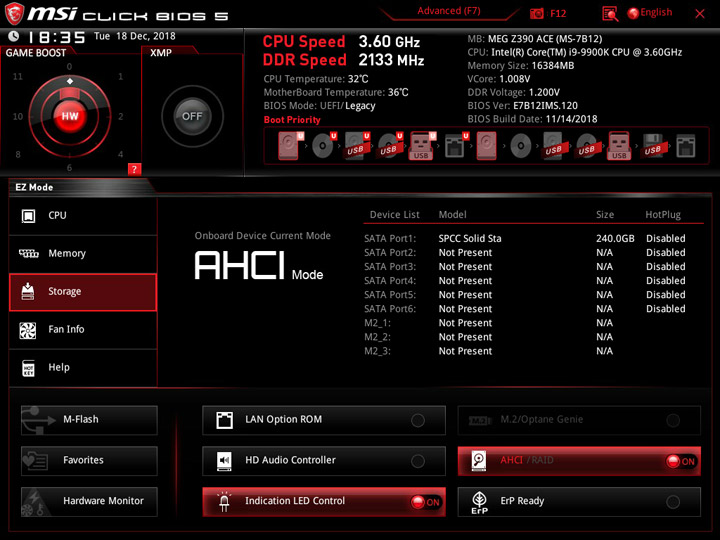
Task: Select UEFI hard disk boot device with U badge
Action: pyautogui.click(x=291, y=146)
